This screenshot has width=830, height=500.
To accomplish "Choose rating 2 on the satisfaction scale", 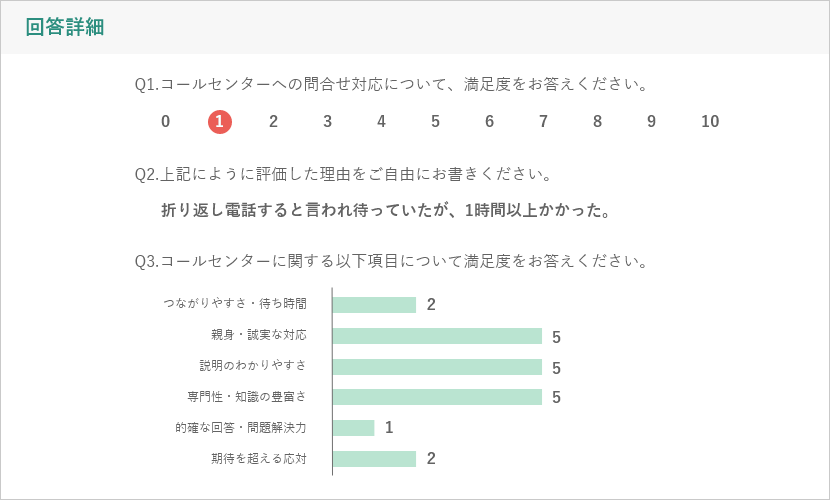I will tap(273, 122).
